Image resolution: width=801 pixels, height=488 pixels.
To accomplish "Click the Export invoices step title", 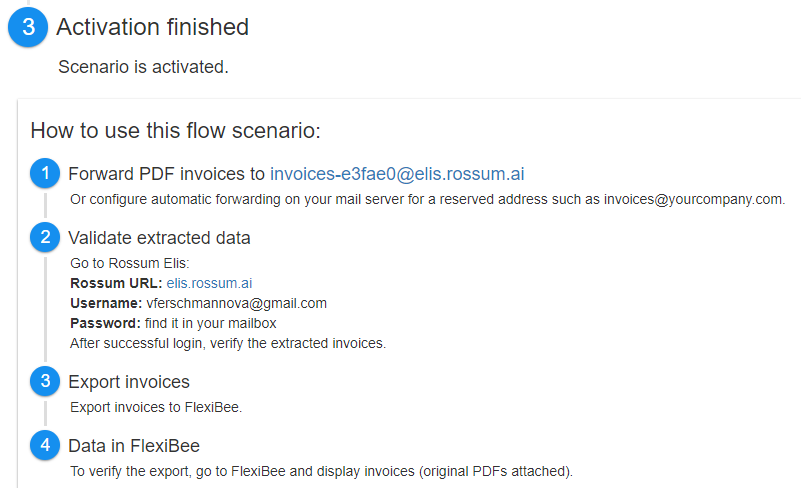I will pos(129,382).
